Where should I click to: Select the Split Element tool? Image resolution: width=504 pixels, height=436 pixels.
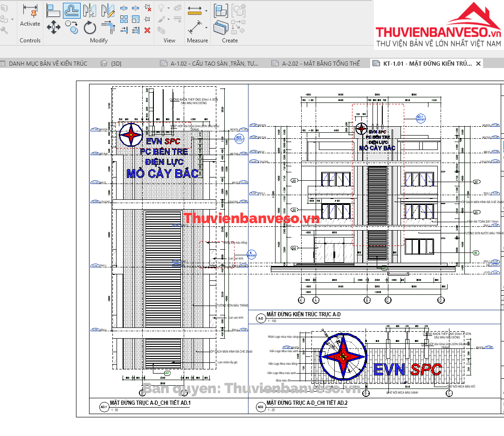(124, 8)
